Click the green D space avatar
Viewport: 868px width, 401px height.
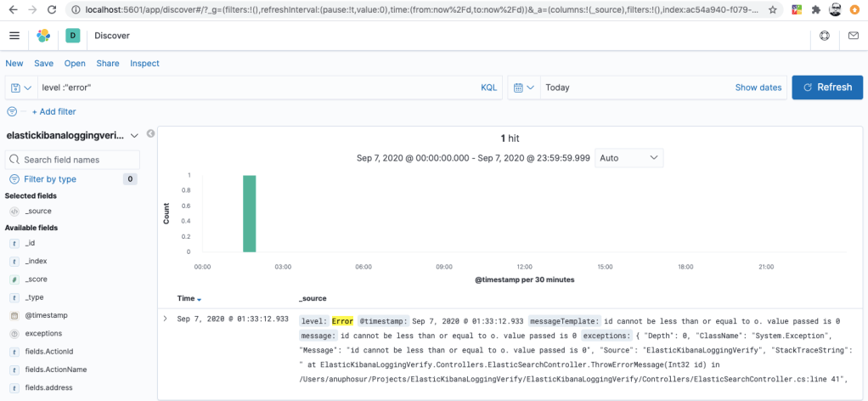point(72,36)
